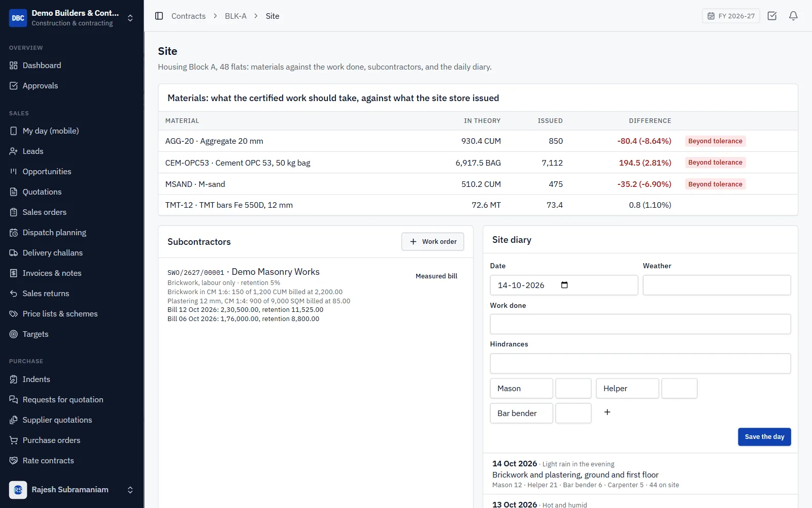Screen dimensions: 812x508
Task: Click the Bar bender count field
Action: pos(573,413)
